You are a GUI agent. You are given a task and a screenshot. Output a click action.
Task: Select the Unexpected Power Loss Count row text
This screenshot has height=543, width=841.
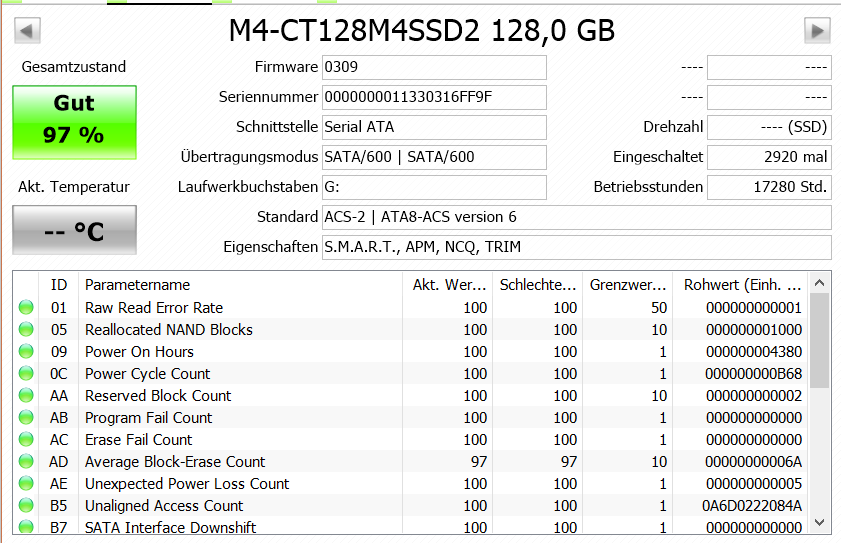coord(187,483)
